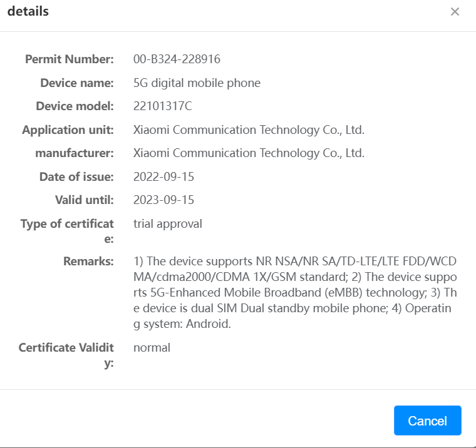Viewport: 476px width, 448px height.
Task: Click the Permit Number label
Action: pos(70,59)
